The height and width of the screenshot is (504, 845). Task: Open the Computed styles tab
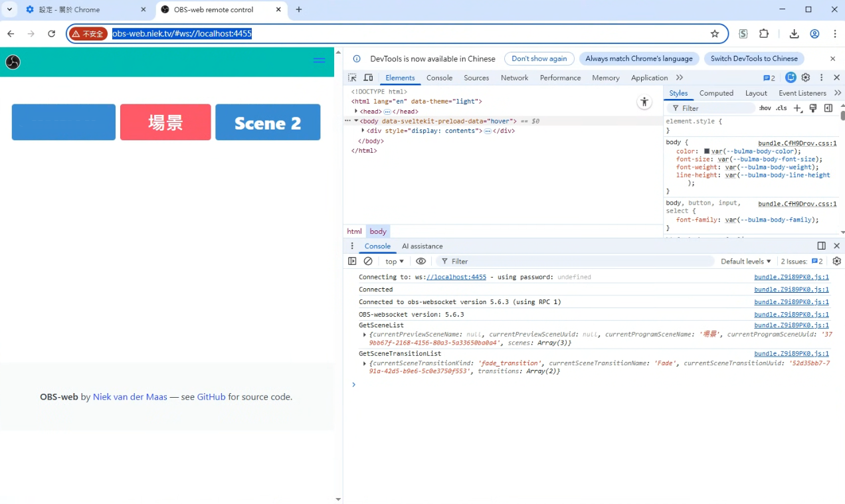[x=716, y=93]
